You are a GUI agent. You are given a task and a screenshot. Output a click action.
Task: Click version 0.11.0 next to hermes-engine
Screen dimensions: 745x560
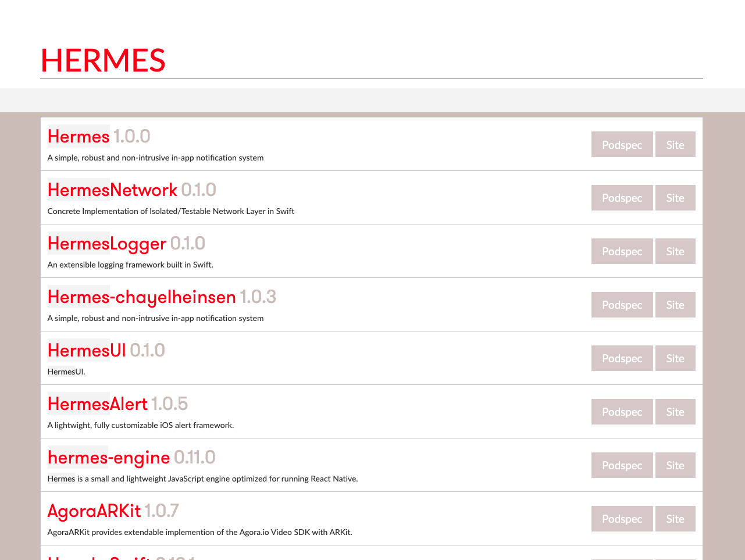pyautogui.click(x=195, y=457)
